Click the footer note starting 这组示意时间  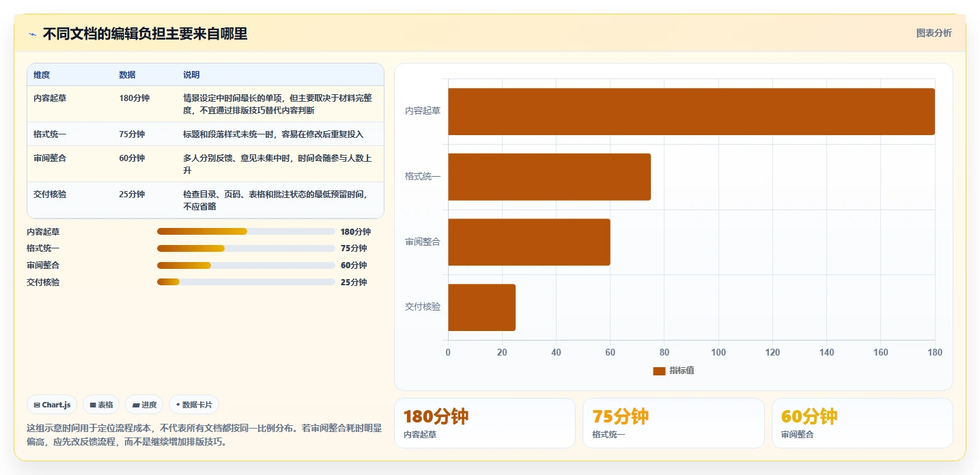pos(204,435)
